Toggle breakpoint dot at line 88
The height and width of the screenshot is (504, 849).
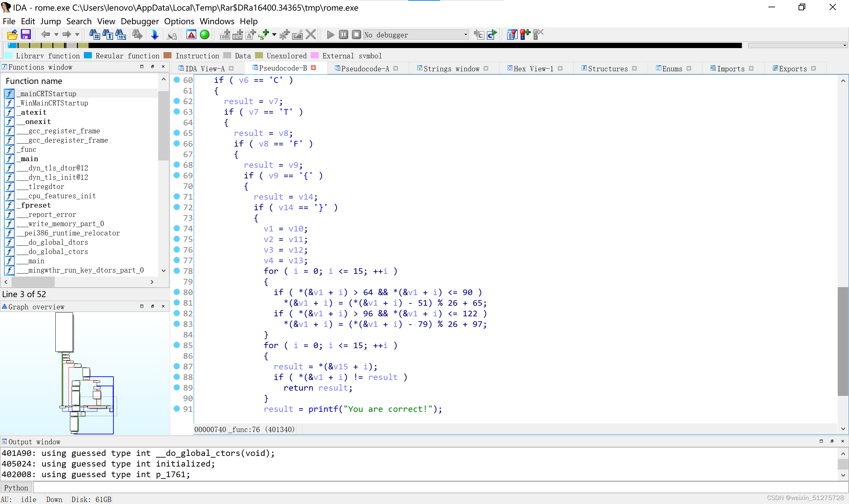pos(176,377)
